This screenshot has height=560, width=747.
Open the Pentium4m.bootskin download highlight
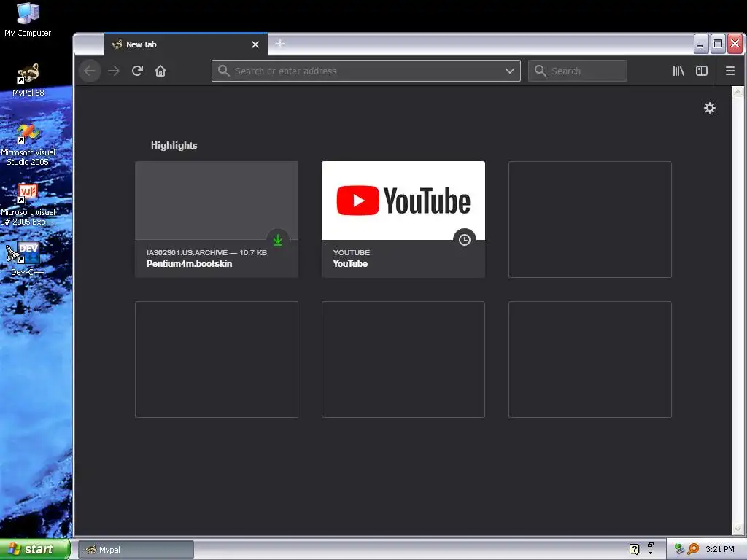tap(217, 219)
